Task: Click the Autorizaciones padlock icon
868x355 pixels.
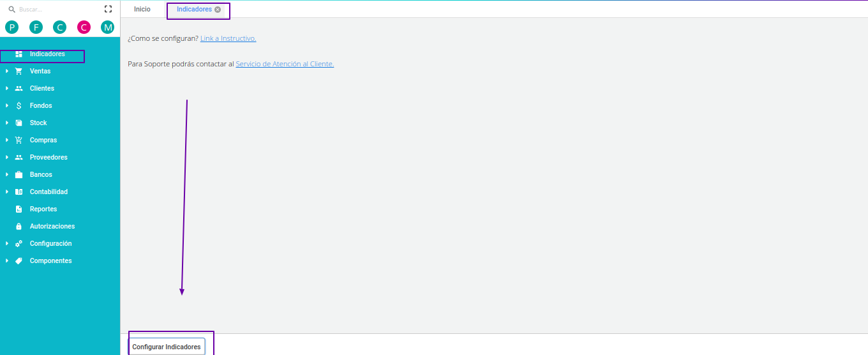Action: tap(19, 227)
